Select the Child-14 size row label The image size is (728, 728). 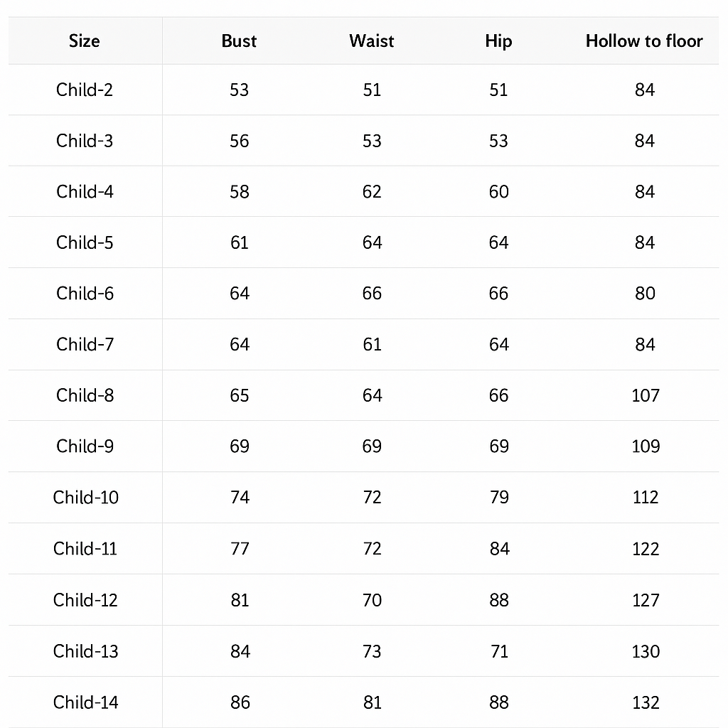point(85,702)
